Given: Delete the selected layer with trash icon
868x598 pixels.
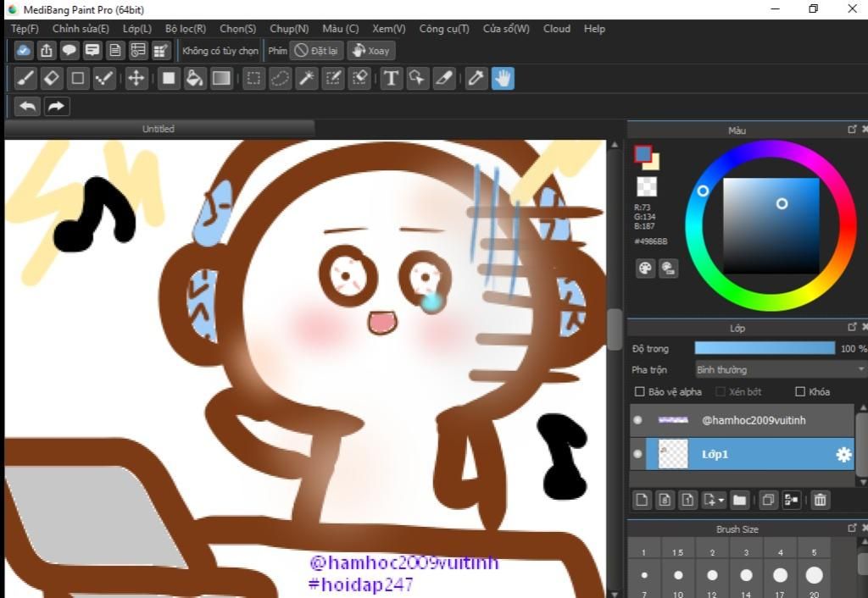Looking at the screenshot, I should (x=820, y=500).
